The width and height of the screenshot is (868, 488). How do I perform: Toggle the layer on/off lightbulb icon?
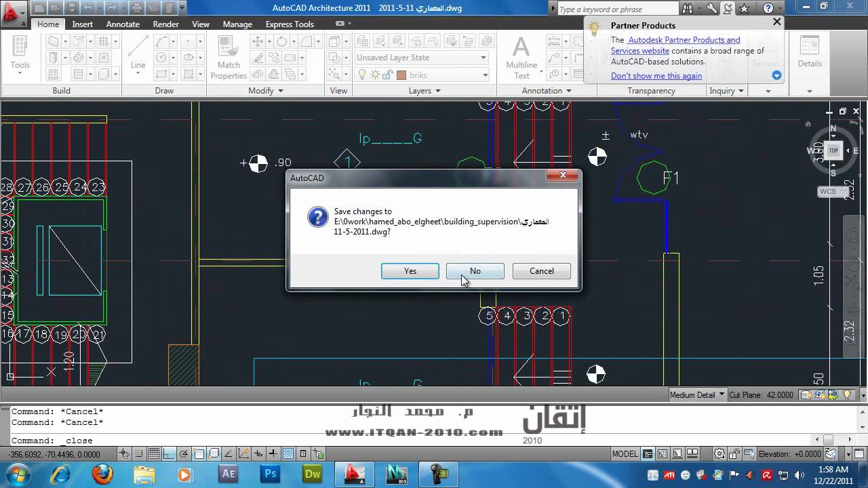362,75
